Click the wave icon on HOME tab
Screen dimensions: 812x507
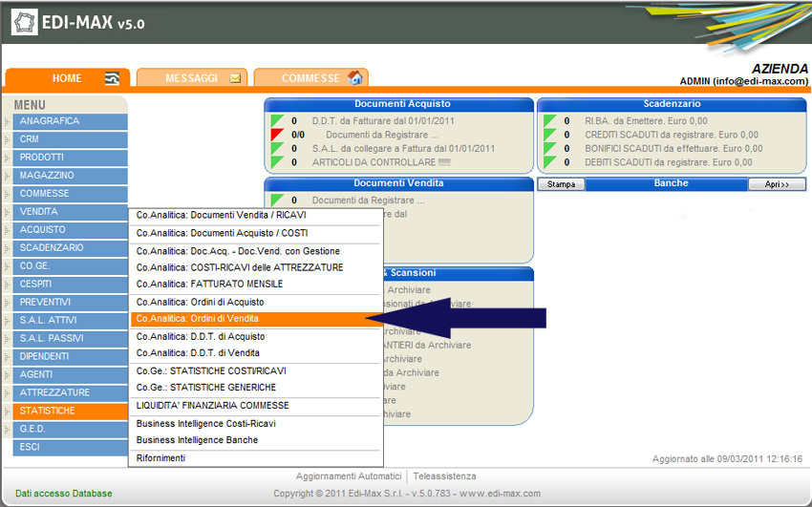(x=112, y=78)
